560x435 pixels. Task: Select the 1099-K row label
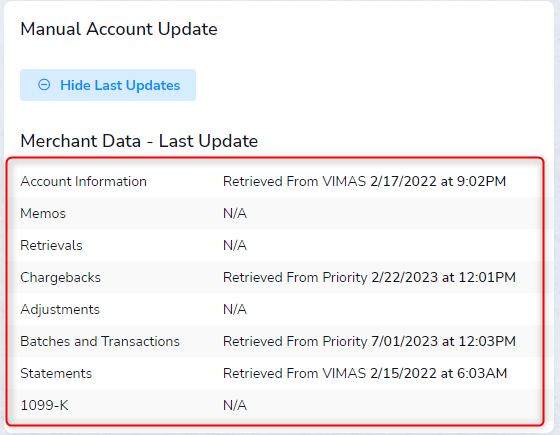(44, 406)
